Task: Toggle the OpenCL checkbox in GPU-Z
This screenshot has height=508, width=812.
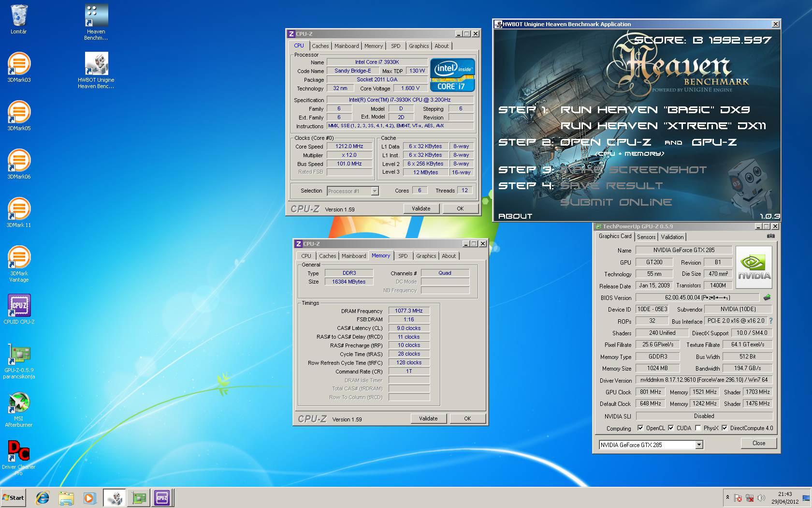Action: pos(640,428)
